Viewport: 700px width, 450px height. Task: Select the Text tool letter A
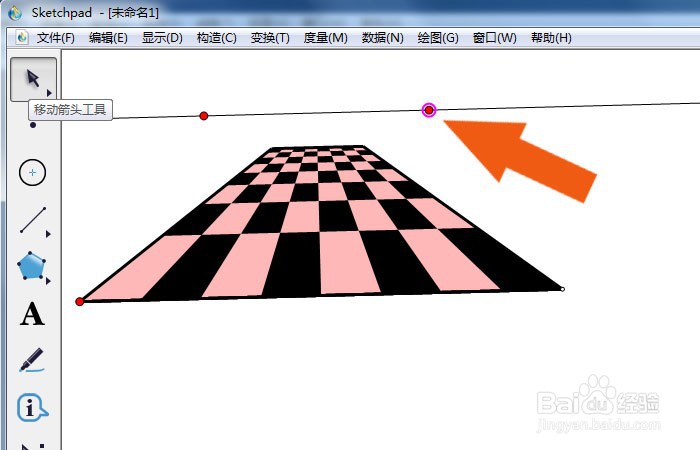pos(32,314)
